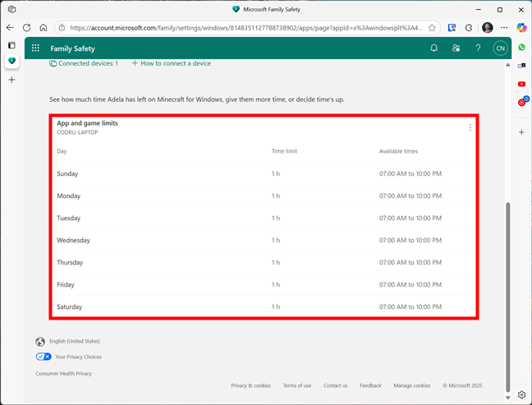Open Family Safety notifications bell

pos(434,48)
